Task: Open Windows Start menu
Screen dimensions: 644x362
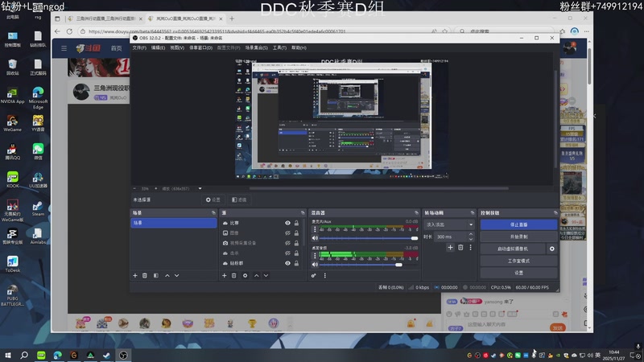Action: coord(7,355)
